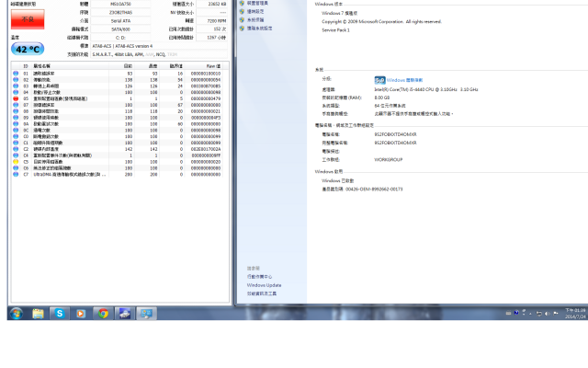Select the Microsoft copyright 2009 line
The height and width of the screenshot is (368, 588).
click(381, 21)
